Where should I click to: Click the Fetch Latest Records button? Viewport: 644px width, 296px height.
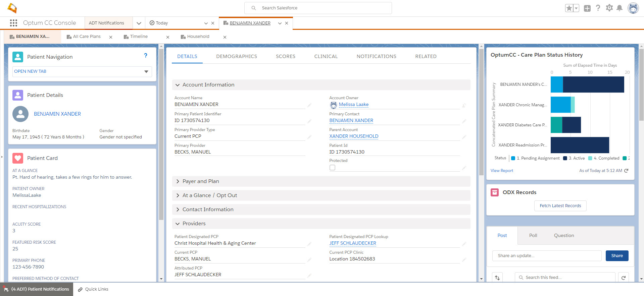point(560,206)
